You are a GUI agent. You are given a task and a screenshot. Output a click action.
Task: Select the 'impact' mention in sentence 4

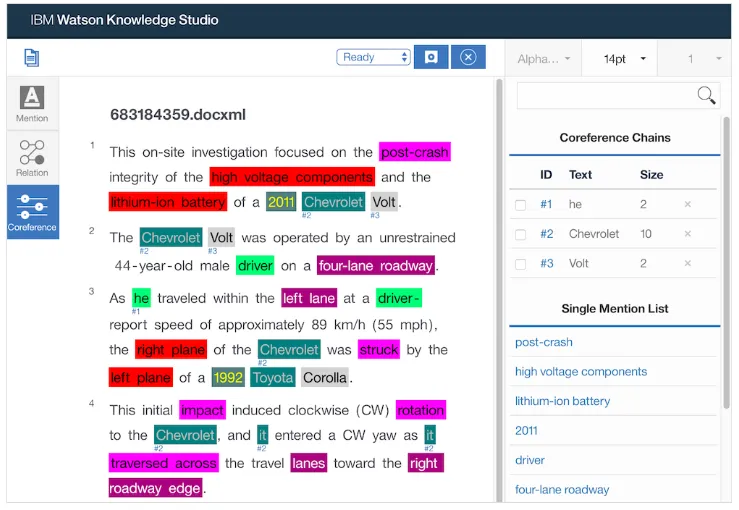click(202, 410)
